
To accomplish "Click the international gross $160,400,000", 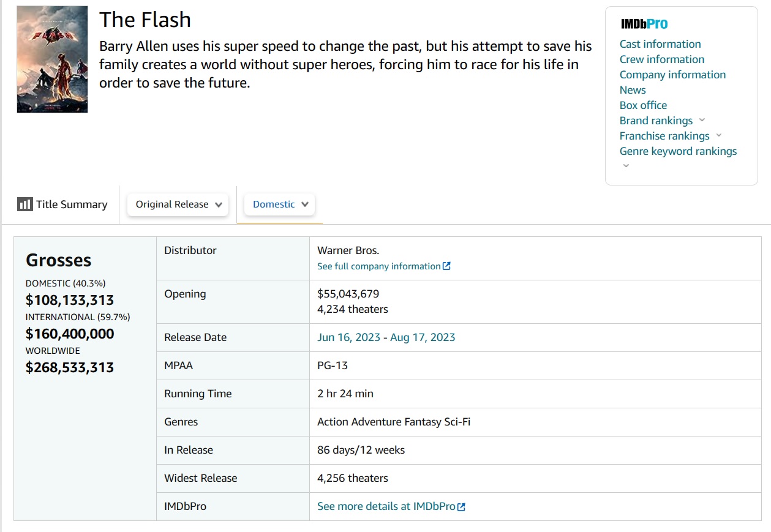I will click(x=70, y=334).
